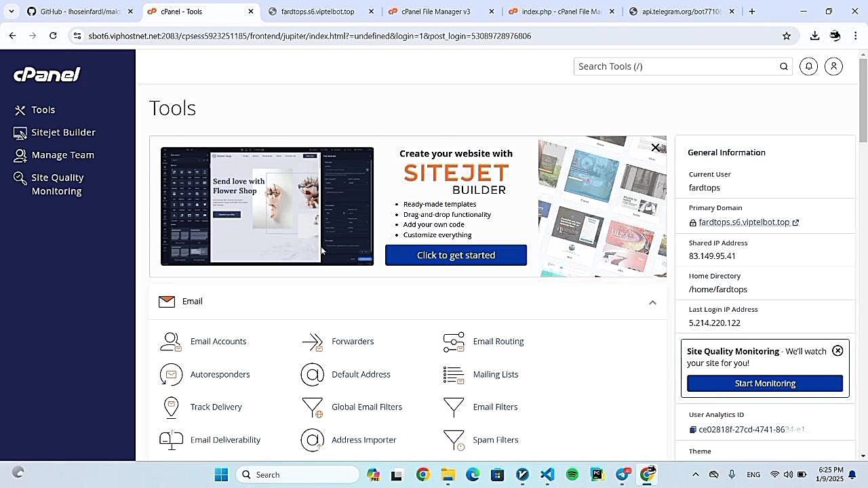
Task: Show hidden system tray icons
Action: pyautogui.click(x=696, y=474)
